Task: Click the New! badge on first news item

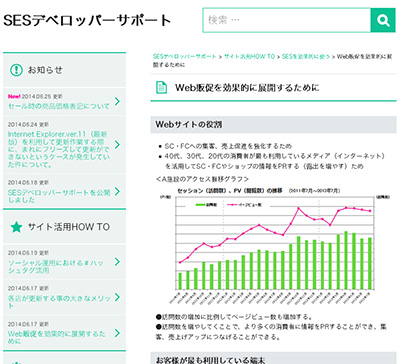Action: click(x=14, y=96)
